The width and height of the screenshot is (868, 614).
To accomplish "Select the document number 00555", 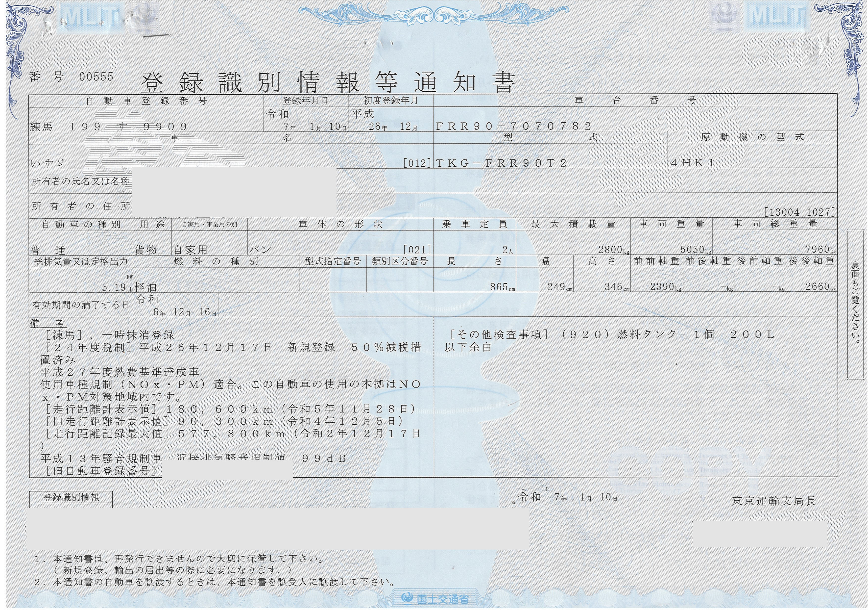I will [x=96, y=77].
